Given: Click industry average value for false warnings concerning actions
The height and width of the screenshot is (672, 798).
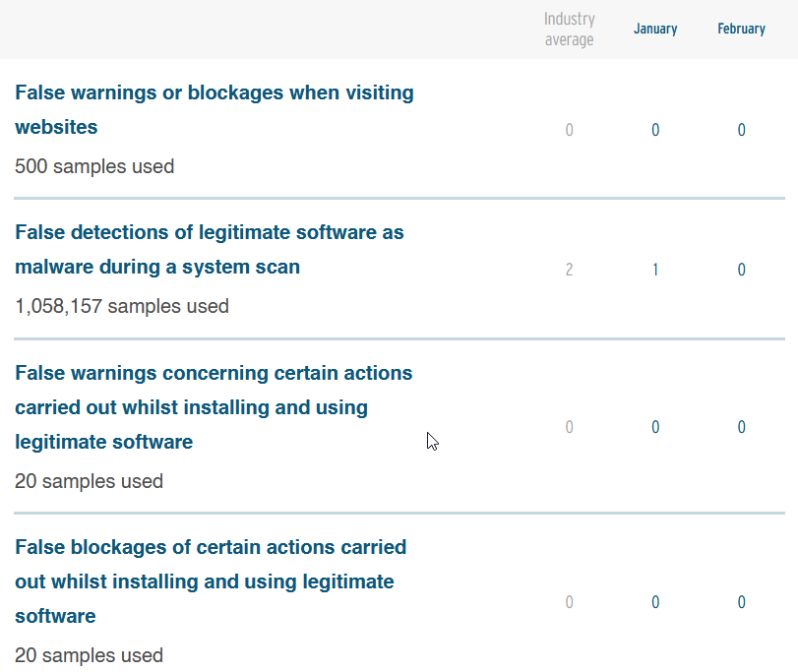Looking at the screenshot, I should (569, 427).
